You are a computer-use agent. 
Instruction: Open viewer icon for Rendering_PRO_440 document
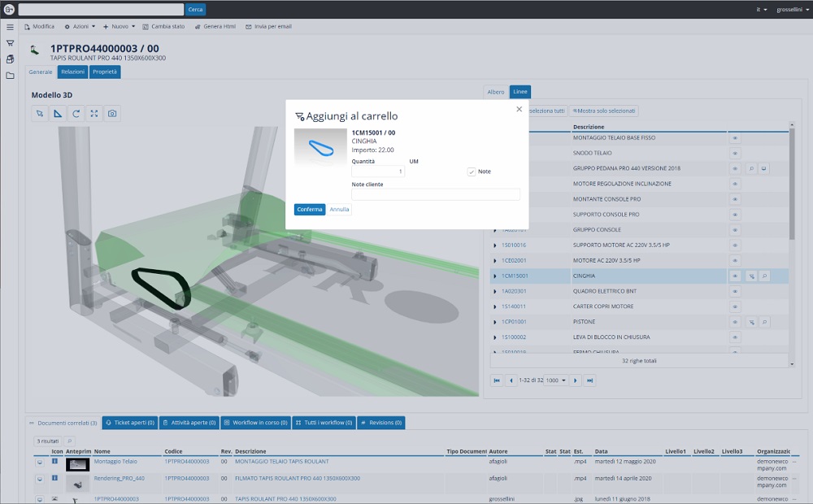[x=39, y=479]
